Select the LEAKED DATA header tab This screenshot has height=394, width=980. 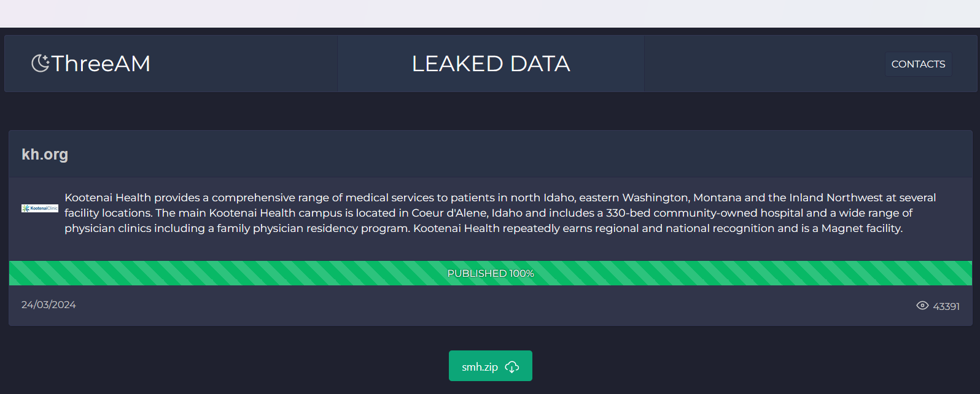[x=491, y=64]
